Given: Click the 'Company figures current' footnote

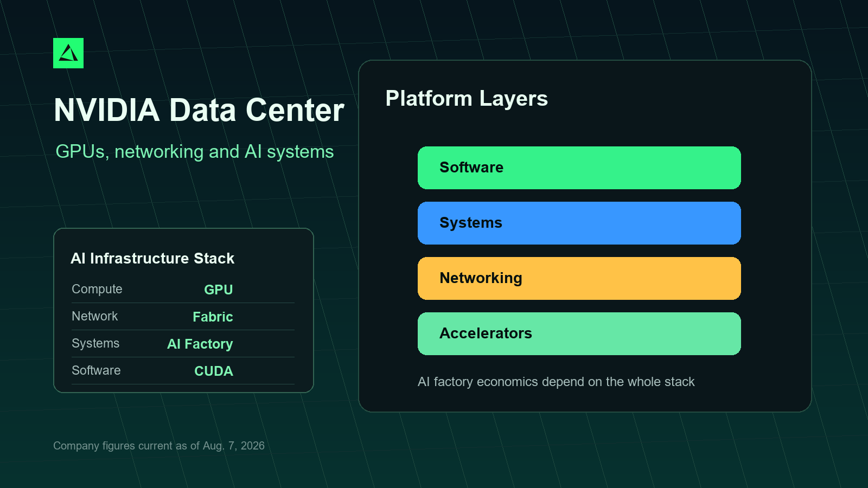Looking at the screenshot, I should click(159, 446).
